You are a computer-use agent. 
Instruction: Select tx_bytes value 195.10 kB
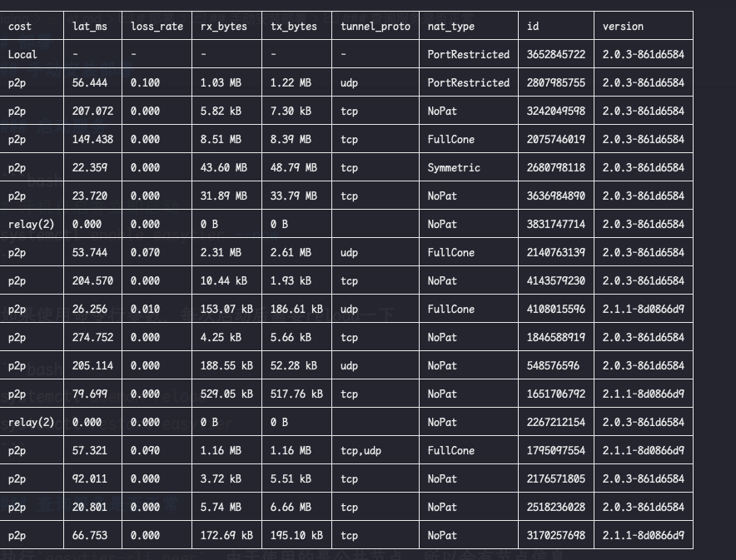pyautogui.click(x=297, y=535)
